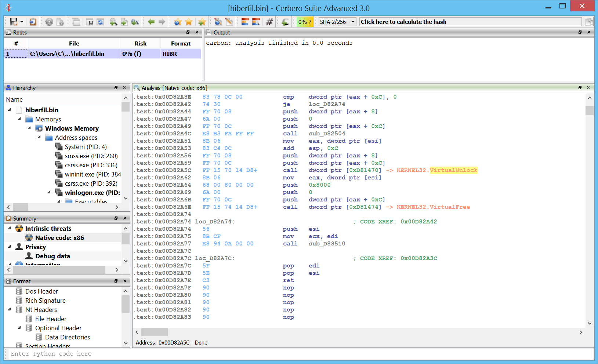Select File Header in Format panel
The width and height of the screenshot is (598, 364).
[x=51, y=319]
